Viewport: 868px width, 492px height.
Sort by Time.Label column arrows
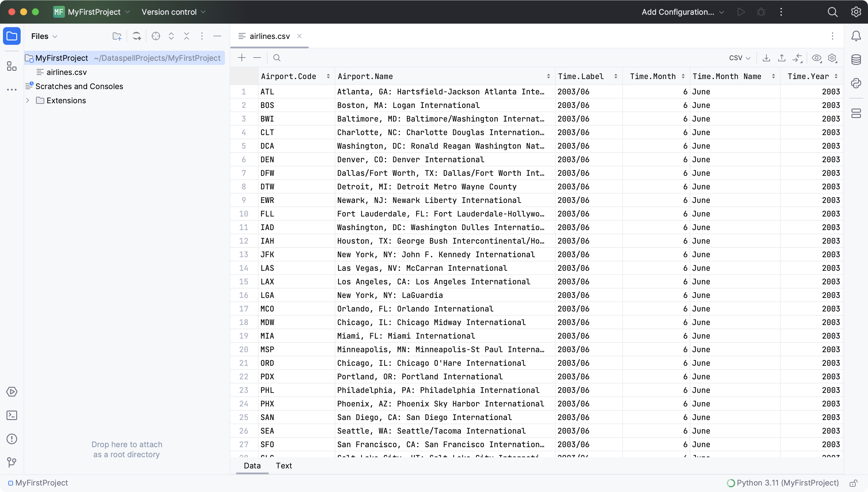coord(616,76)
